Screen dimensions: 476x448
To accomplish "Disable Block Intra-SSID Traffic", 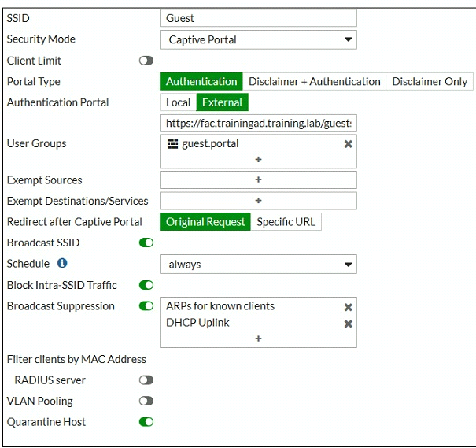I will click(x=146, y=285).
